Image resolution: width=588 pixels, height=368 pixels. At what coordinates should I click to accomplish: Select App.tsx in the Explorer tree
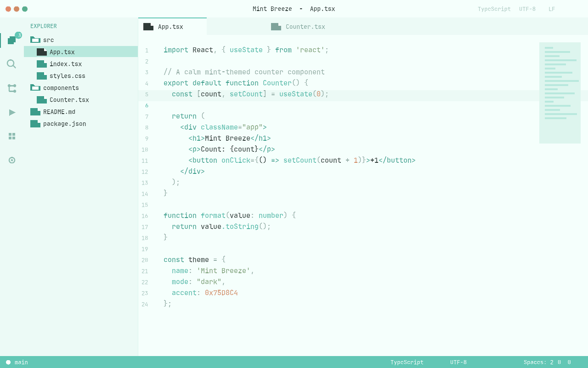[81, 52]
